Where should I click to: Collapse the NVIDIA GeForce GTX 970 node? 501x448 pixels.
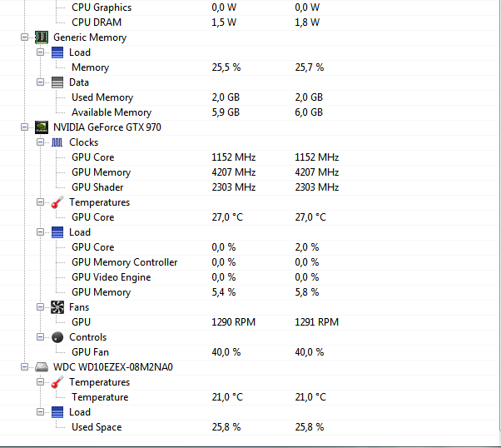(x=23, y=127)
